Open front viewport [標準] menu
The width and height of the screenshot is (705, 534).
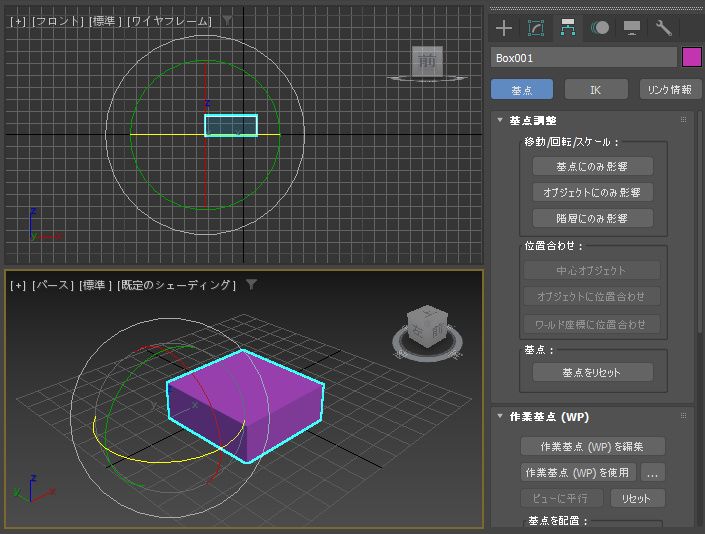(x=105, y=21)
